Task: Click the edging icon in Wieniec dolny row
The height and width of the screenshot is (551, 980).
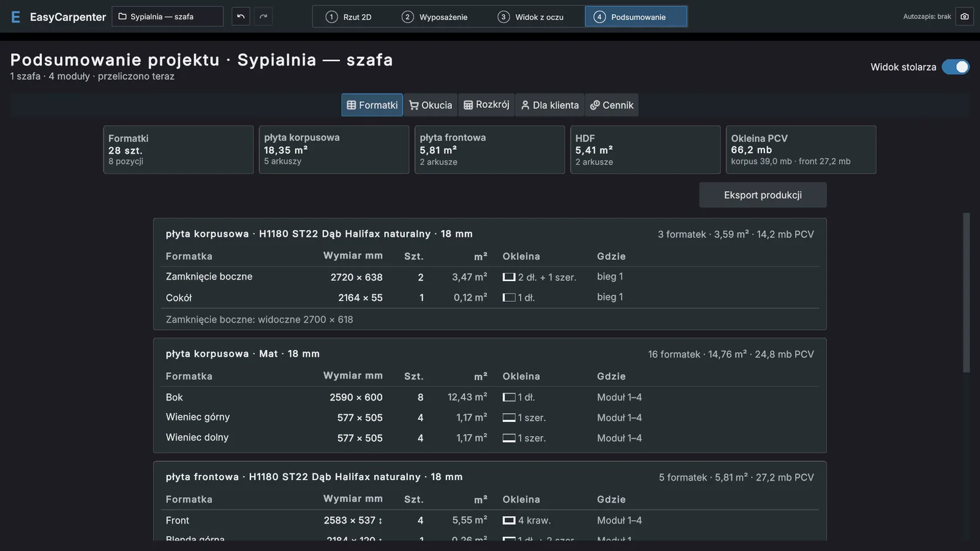Action: [509, 438]
